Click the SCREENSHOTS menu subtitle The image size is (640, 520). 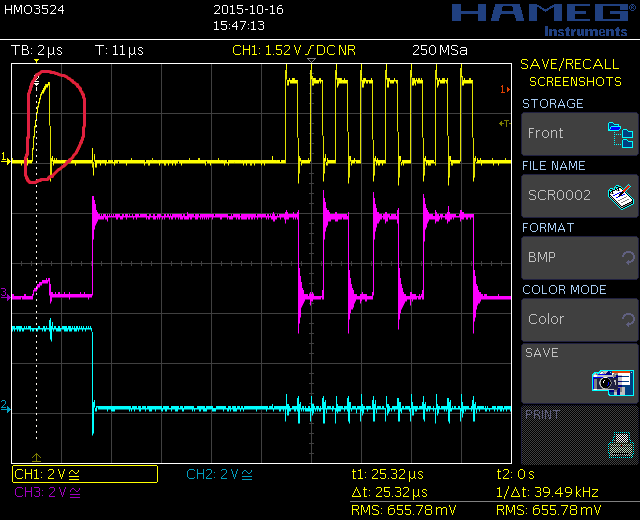(575, 82)
